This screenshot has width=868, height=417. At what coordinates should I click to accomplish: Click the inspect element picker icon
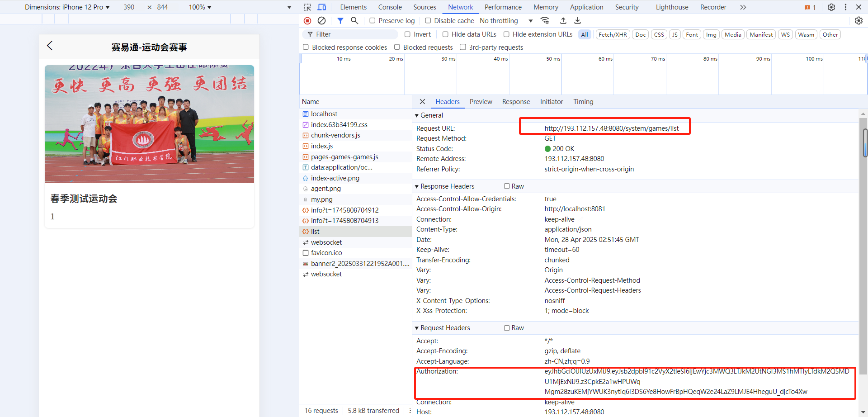click(x=307, y=7)
